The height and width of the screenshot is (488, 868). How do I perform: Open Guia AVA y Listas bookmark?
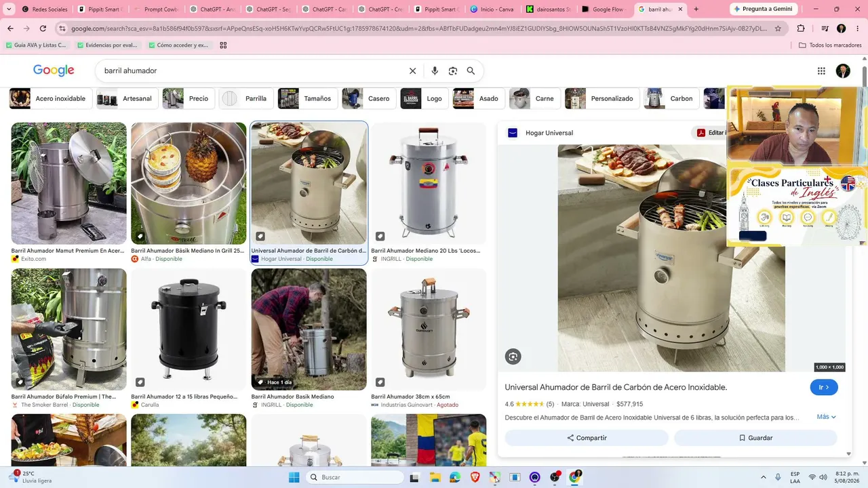click(35, 45)
